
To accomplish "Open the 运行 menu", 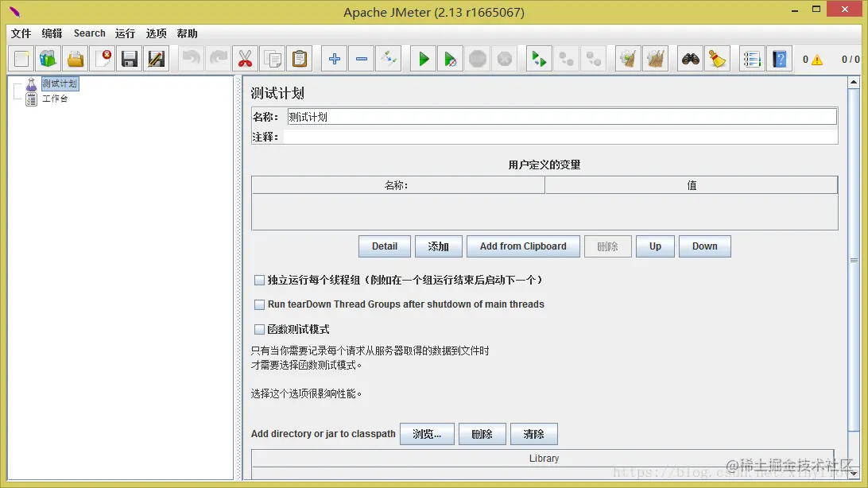I will click(x=125, y=33).
